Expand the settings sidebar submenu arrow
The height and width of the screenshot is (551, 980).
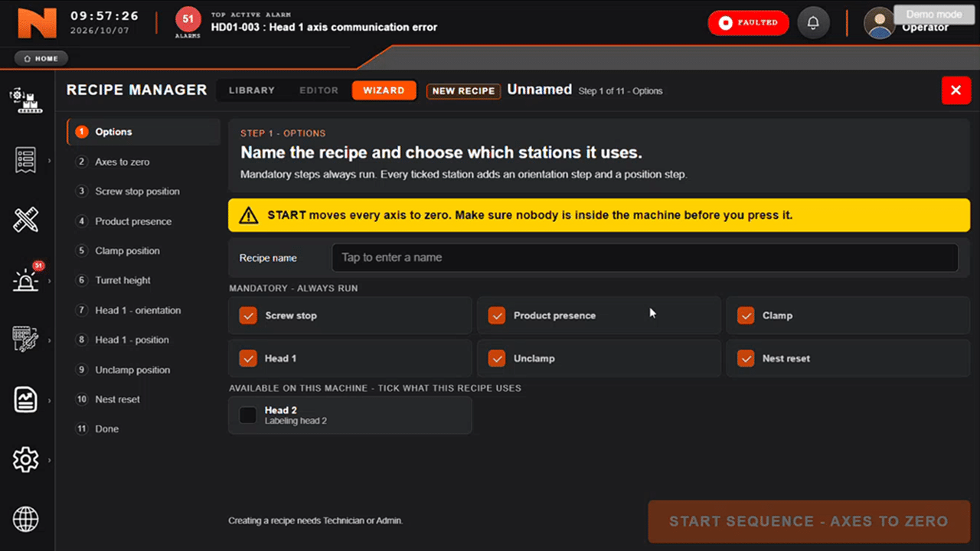coord(49,460)
